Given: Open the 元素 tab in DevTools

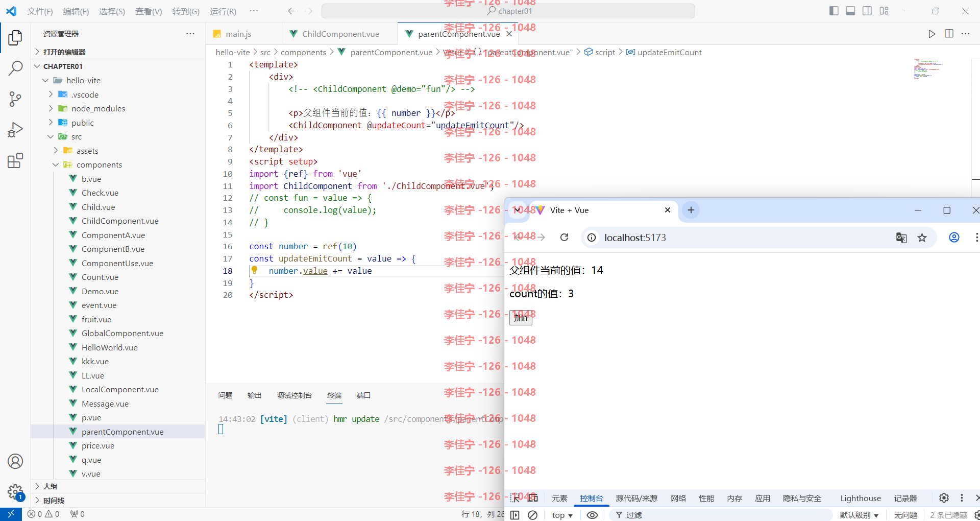Looking at the screenshot, I should pos(559,498).
